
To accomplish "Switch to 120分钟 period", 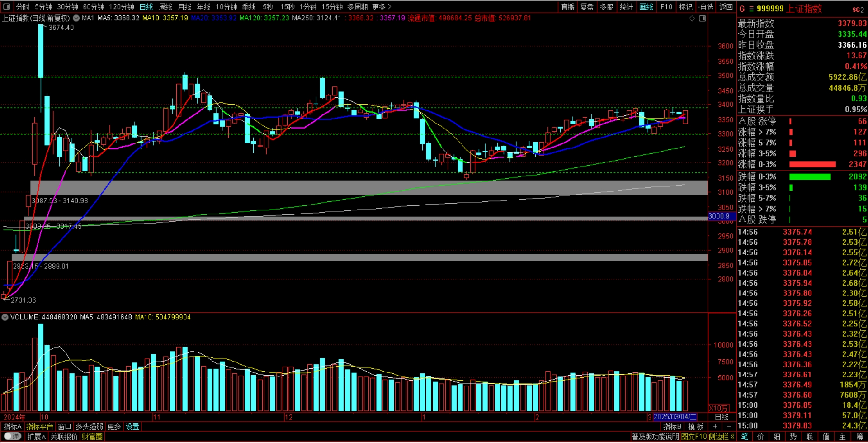I will tap(122, 7).
